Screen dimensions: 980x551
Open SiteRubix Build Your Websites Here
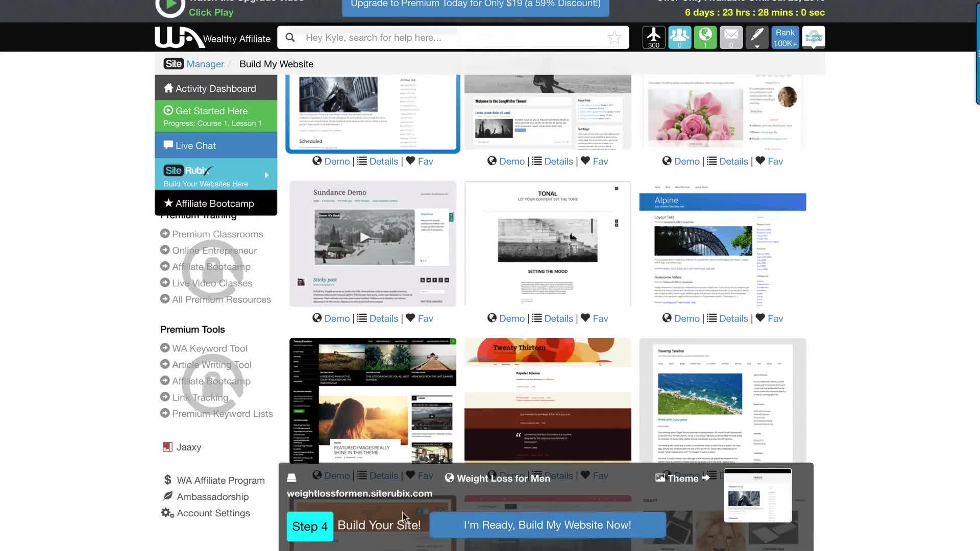(x=216, y=174)
